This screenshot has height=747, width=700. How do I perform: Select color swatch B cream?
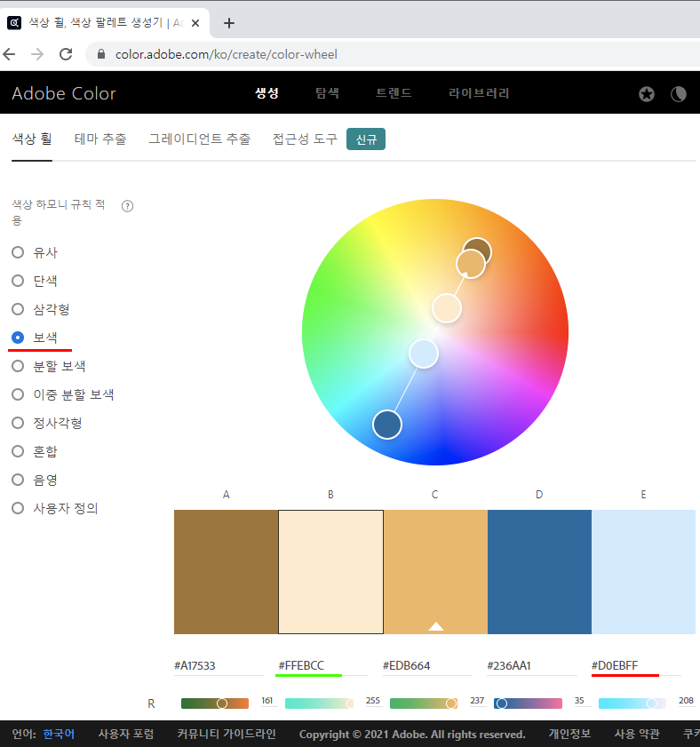click(330, 572)
